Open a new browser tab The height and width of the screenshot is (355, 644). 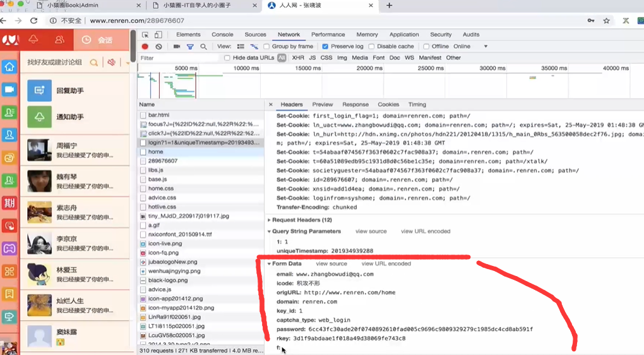[x=390, y=5]
